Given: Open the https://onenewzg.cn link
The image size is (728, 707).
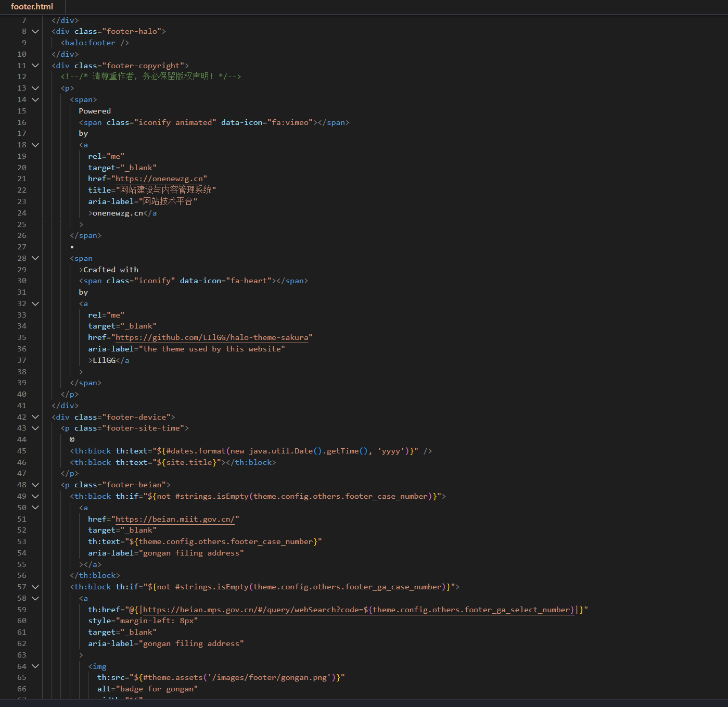Looking at the screenshot, I should point(159,179).
